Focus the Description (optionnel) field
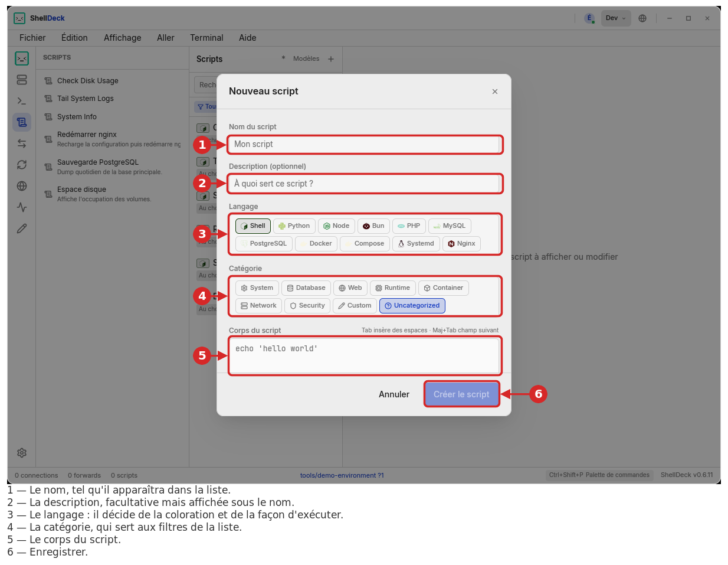 365,184
